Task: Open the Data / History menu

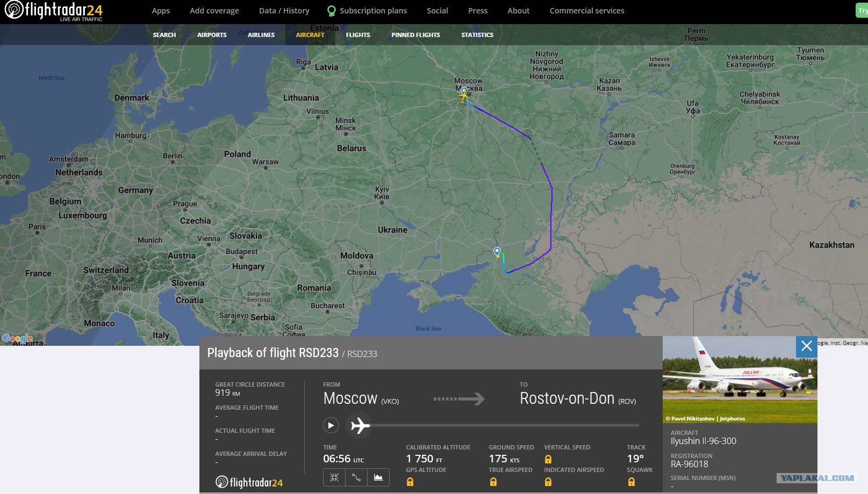Action: 284,11
